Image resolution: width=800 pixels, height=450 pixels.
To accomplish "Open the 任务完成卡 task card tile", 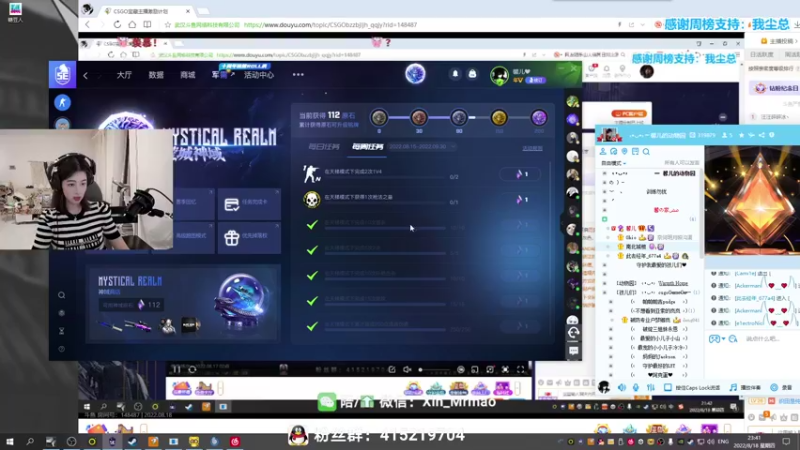I will click(x=249, y=204).
